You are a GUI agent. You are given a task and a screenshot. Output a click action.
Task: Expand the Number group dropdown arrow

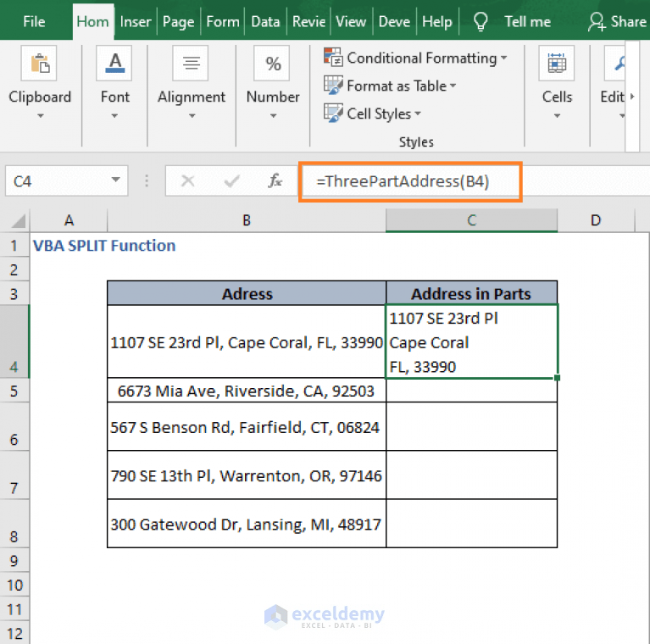(273, 116)
